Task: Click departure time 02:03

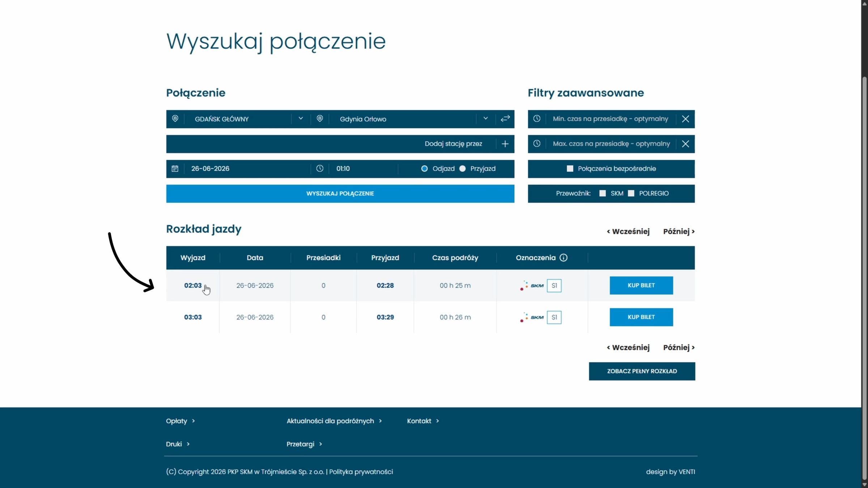Action: pyautogui.click(x=193, y=285)
